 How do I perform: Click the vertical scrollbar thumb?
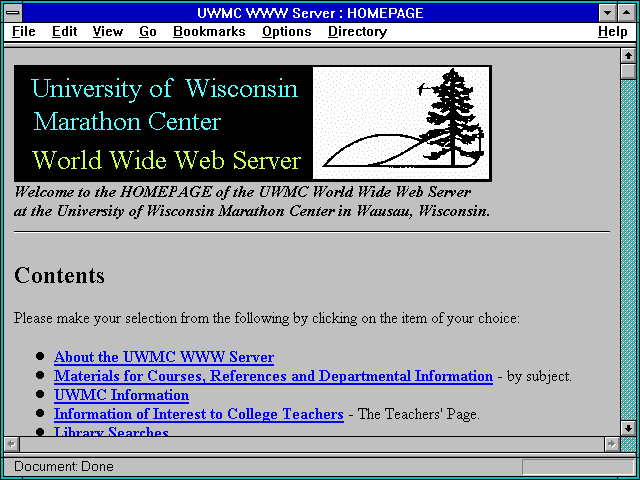coord(628,71)
